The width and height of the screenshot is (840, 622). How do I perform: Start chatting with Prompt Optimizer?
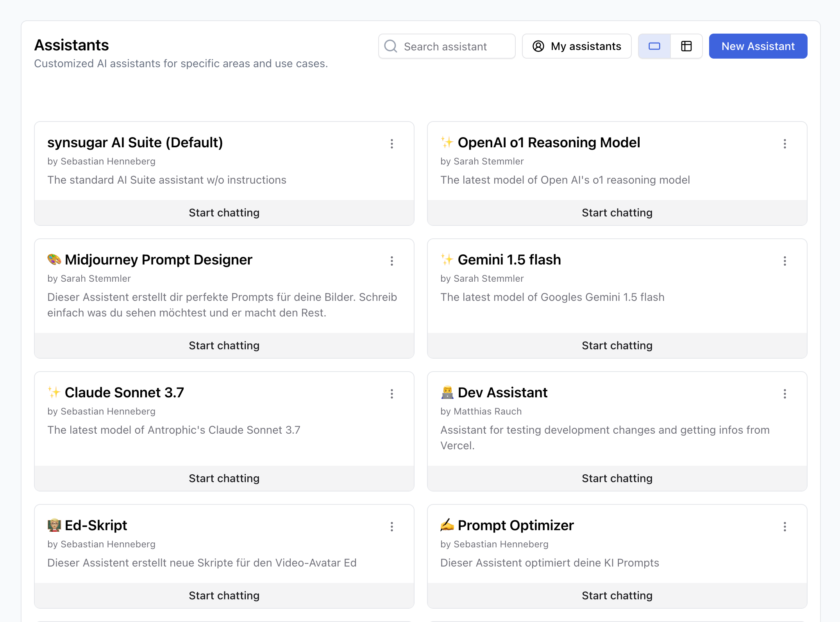coord(617,595)
